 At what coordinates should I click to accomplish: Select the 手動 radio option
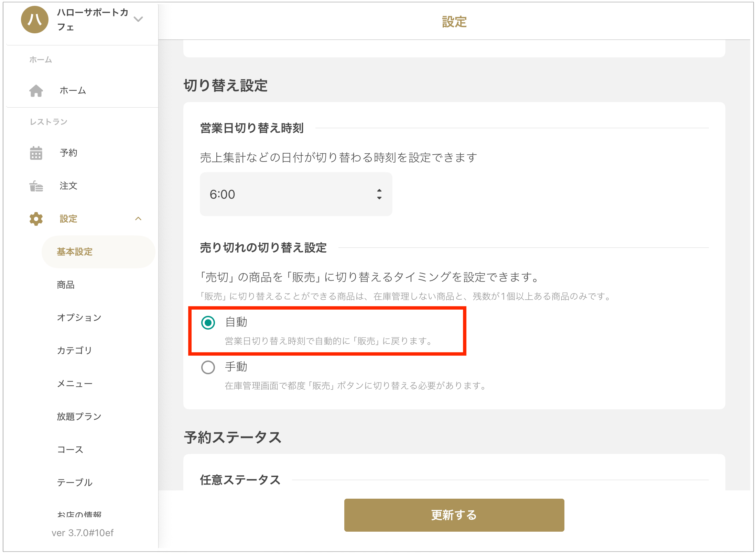(x=208, y=367)
